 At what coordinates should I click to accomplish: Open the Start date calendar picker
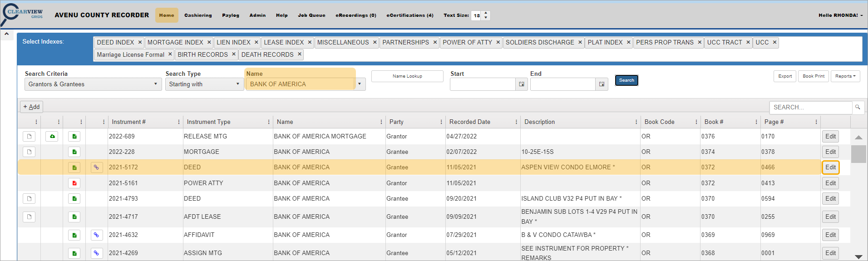pyautogui.click(x=522, y=84)
